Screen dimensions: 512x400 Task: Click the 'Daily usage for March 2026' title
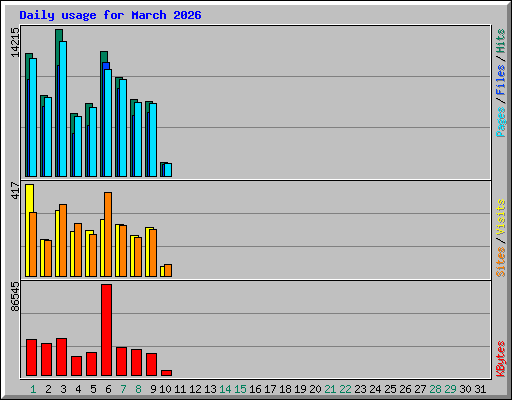[x=110, y=16]
